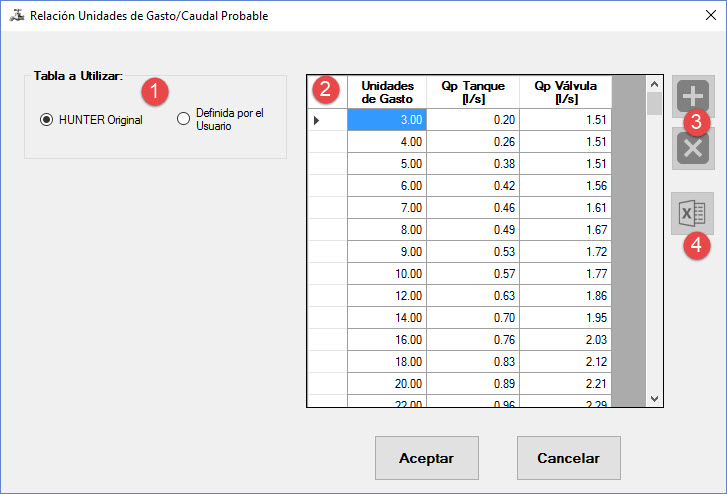Viewport: 727px width, 494px height.
Task: Select cell with value 16.00
Action: coord(387,340)
